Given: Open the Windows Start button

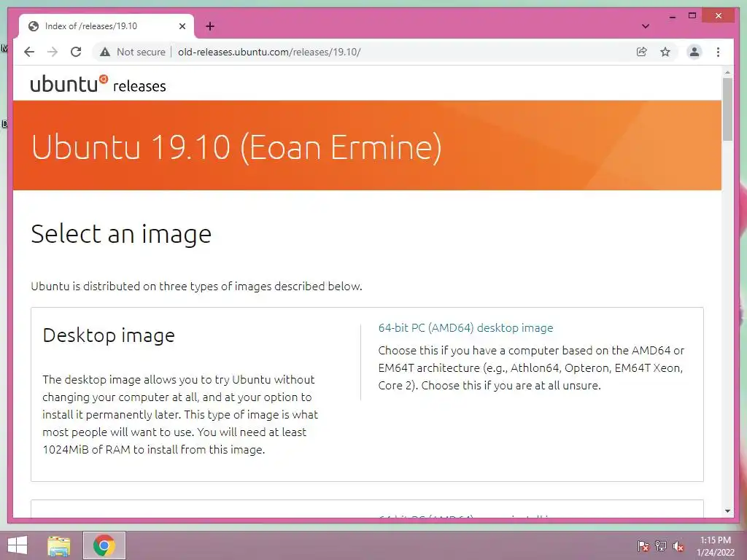Looking at the screenshot, I should point(18,545).
